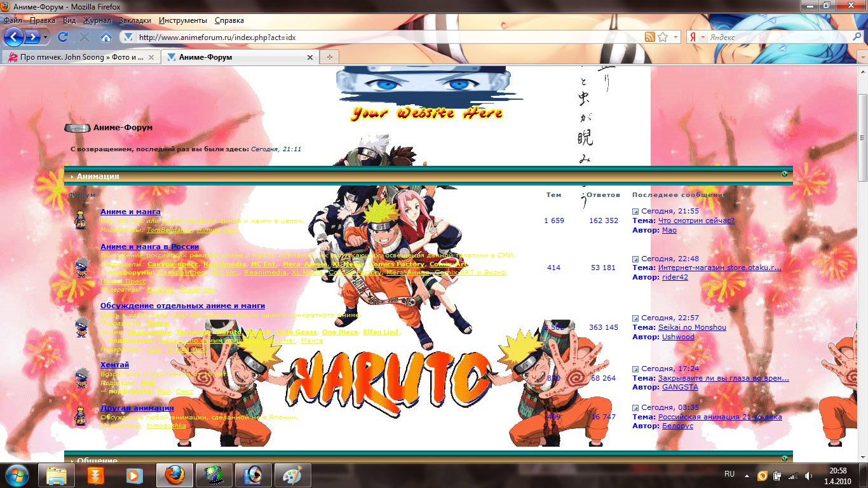868x488 pixels.
Task: Click the RU language indicator in tray
Action: pyautogui.click(x=729, y=474)
